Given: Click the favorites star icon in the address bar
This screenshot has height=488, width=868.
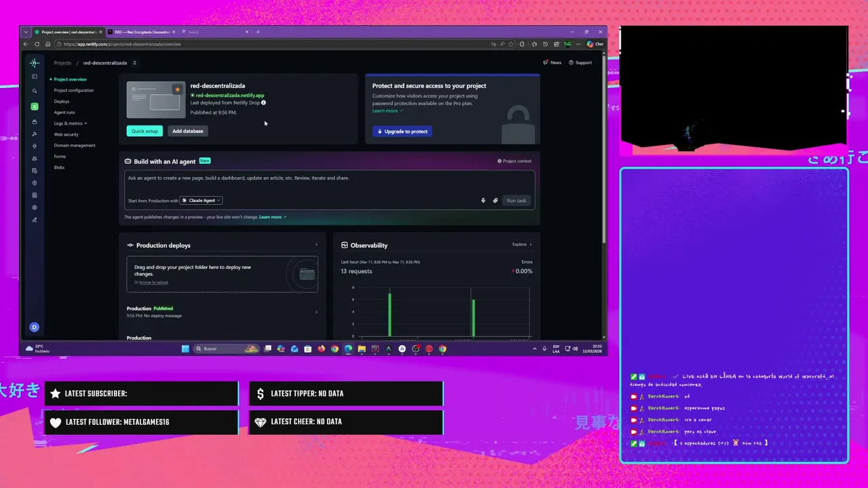Looking at the screenshot, I should click(513, 44).
